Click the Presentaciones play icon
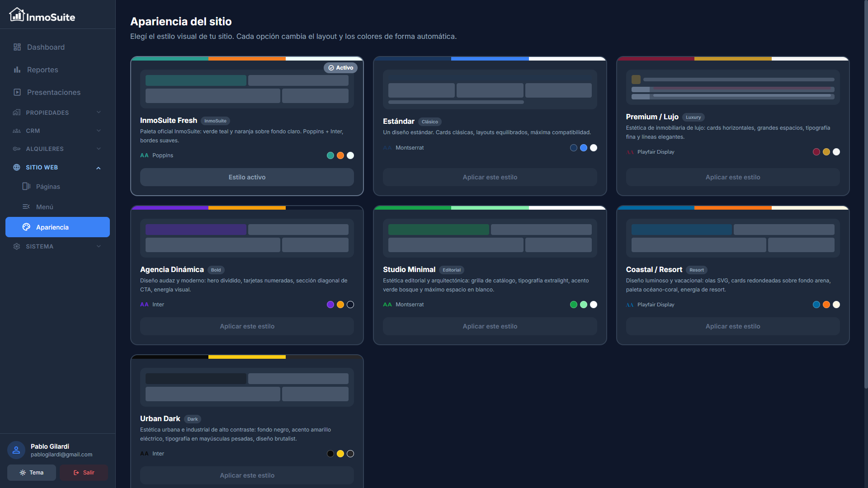 click(17, 92)
